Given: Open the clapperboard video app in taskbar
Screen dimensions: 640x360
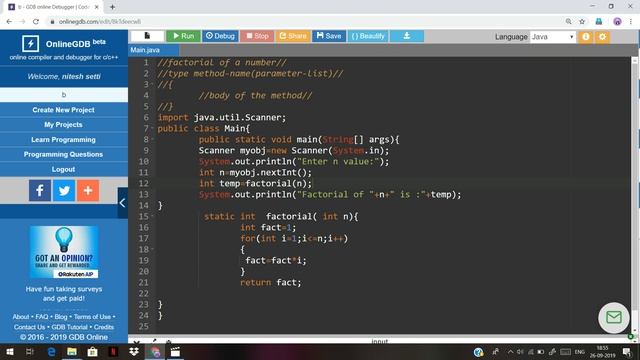Looking at the screenshot, I should pos(176,351).
